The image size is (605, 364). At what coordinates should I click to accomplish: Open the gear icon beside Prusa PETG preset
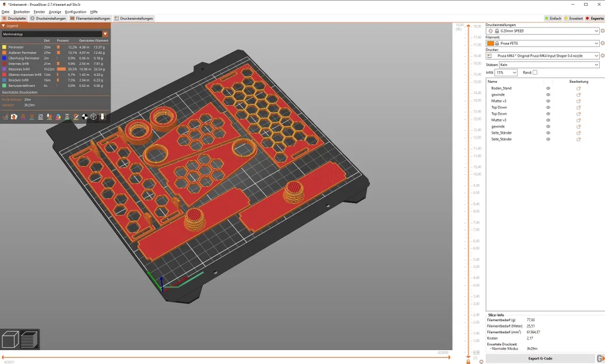[x=602, y=43]
